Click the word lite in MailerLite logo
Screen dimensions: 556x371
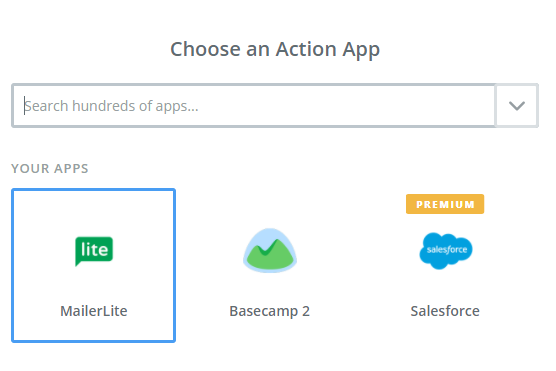[x=94, y=249]
